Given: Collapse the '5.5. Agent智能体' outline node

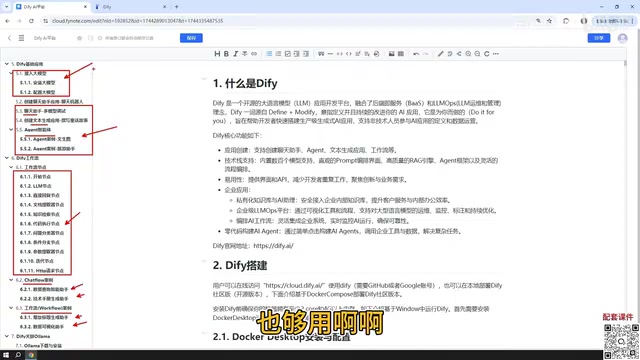Looking at the screenshot, I should pyautogui.click(x=11, y=130).
